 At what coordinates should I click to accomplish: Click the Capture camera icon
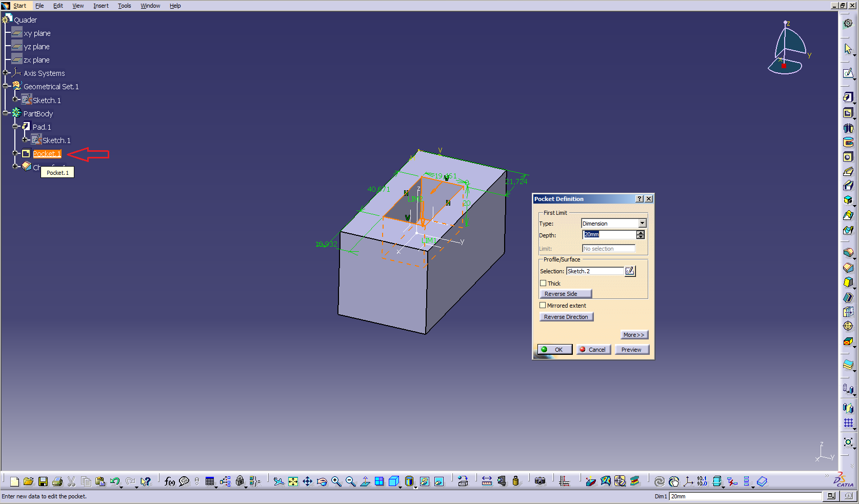540,481
